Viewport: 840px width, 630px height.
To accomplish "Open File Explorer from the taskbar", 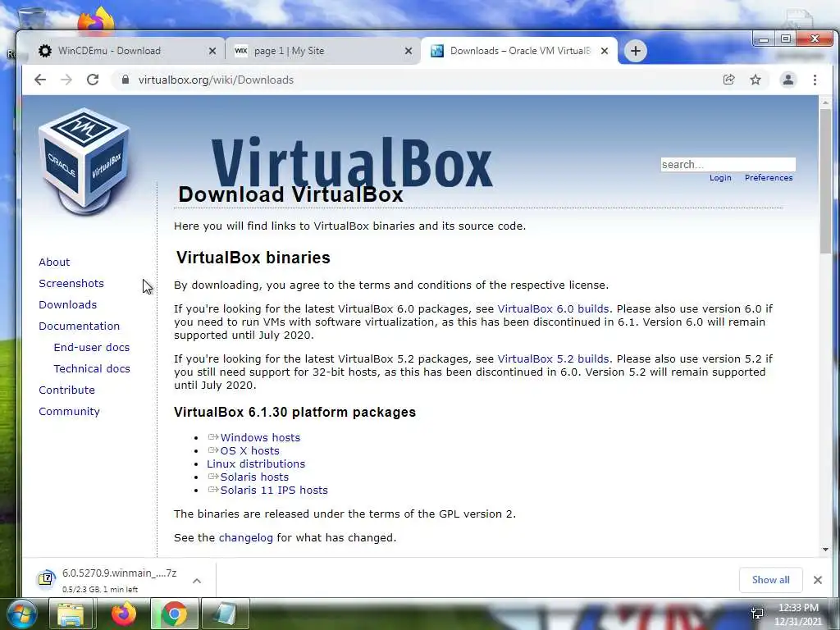I will (71, 614).
